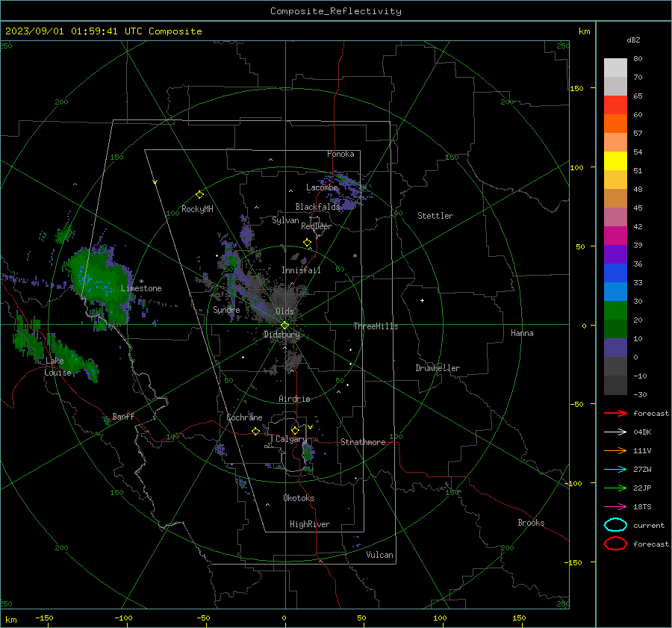Click the Strathmore city label
This screenshot has width=672, height=628.
pos(363,442)
